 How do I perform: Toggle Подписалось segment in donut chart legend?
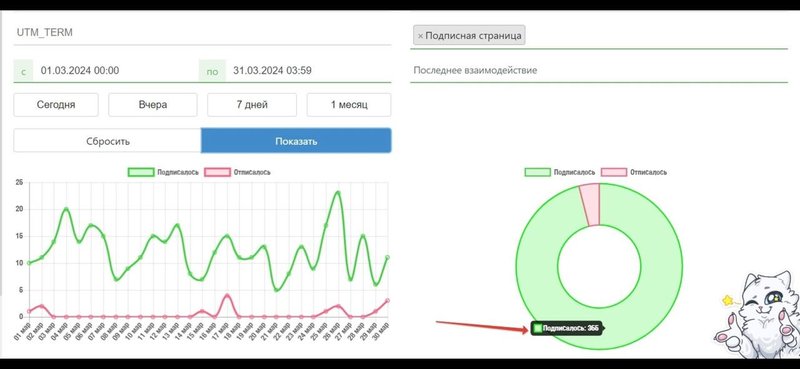pos(560,173)
